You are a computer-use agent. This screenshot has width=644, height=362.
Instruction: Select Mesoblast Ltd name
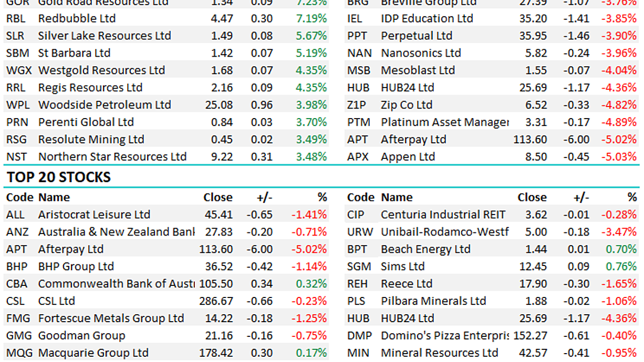[418, 70]
